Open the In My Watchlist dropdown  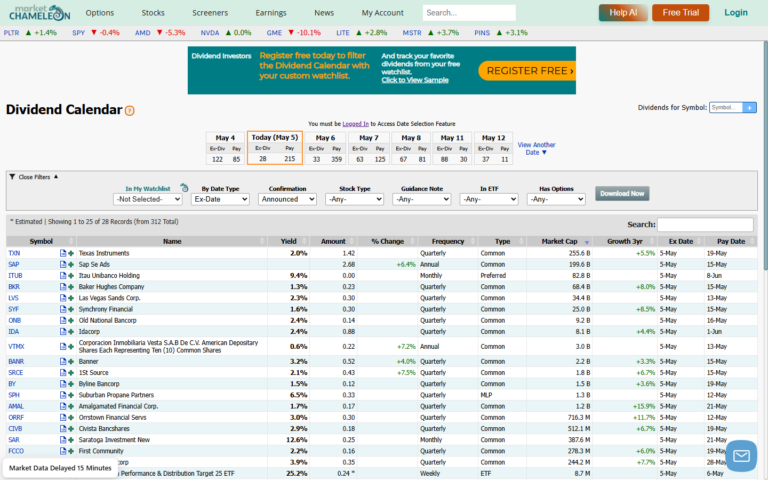coord(147,199)
